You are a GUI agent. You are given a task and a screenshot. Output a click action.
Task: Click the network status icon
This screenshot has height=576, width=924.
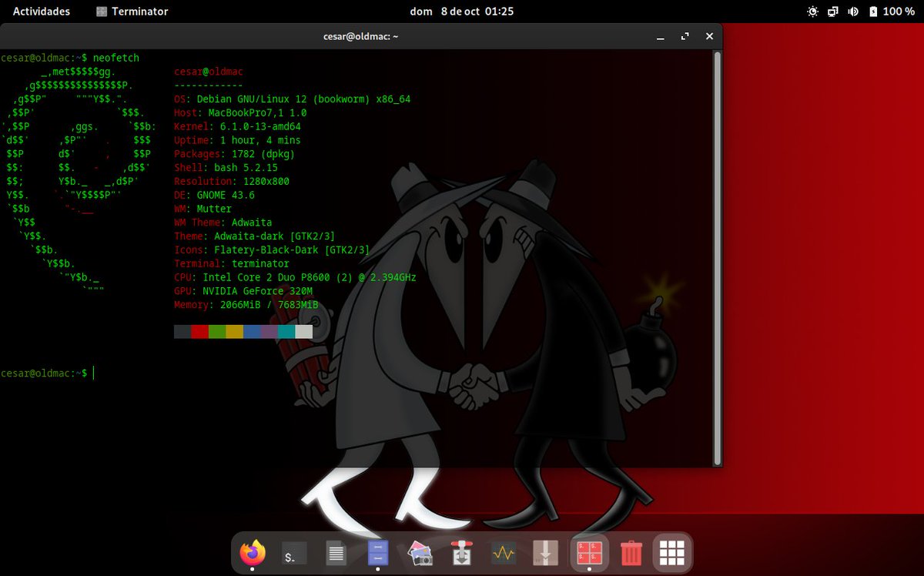833,12
